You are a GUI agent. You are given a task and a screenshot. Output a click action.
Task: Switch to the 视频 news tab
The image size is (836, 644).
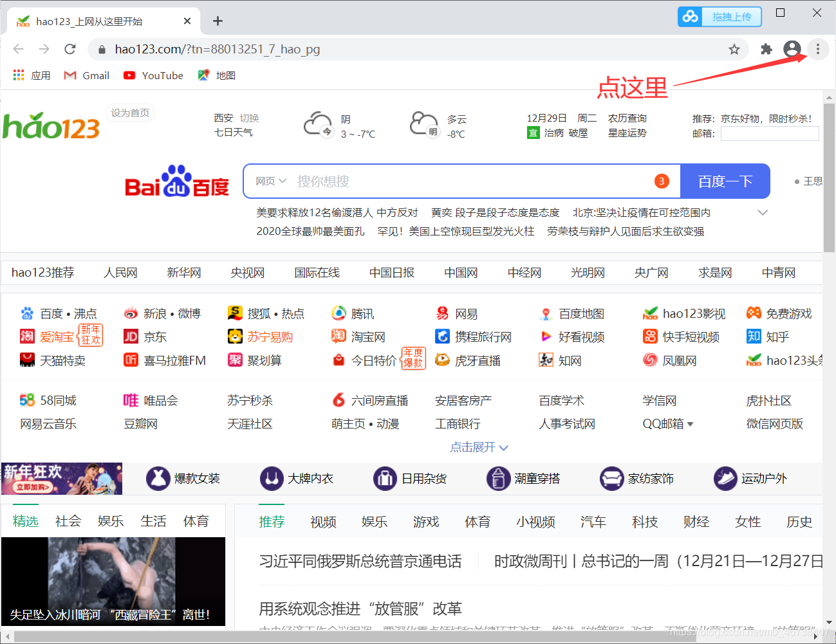tap(323, 522)
